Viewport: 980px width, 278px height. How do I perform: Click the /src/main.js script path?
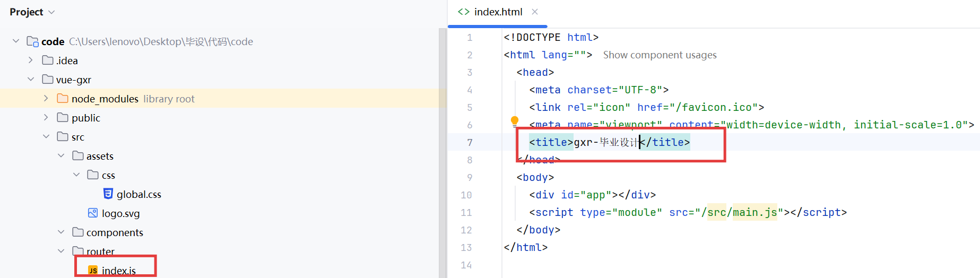(739, 212)
